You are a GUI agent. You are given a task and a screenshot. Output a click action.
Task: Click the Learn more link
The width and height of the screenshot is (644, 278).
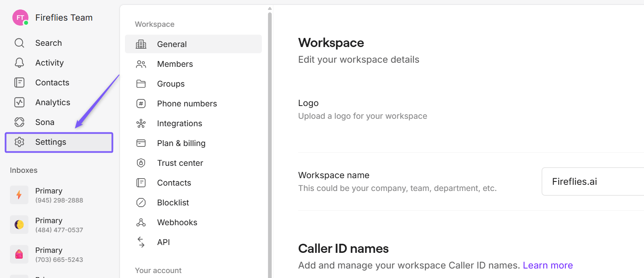click(x=548, y=265)
